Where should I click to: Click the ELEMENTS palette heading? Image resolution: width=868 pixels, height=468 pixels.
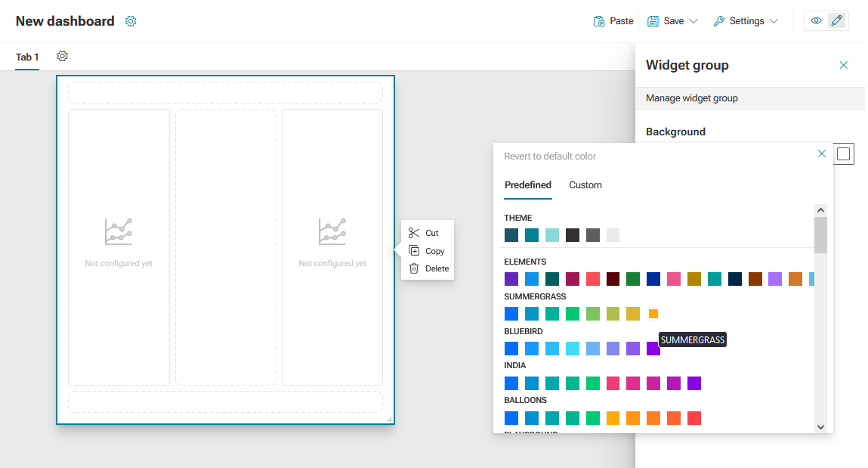525,262
